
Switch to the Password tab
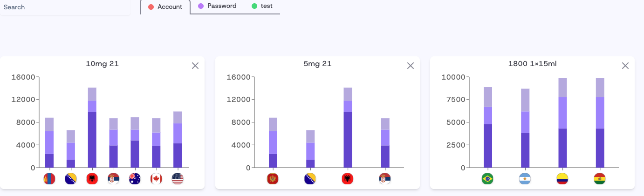[217, 7]
